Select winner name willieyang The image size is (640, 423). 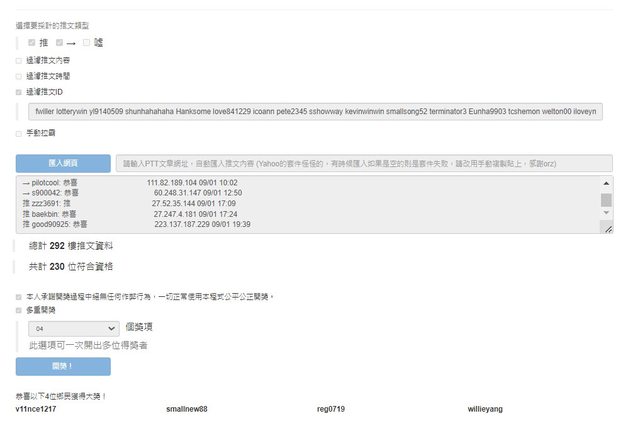click(485, 409)
